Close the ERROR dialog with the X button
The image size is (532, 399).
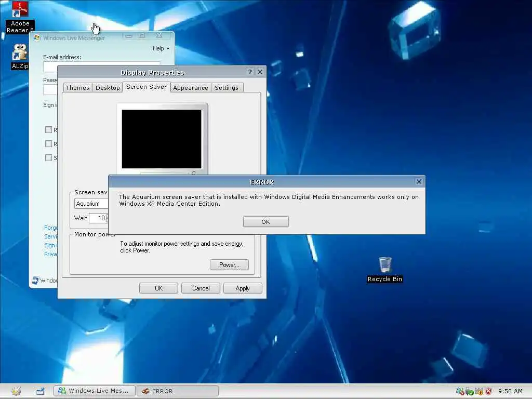[x=419, y=181]
